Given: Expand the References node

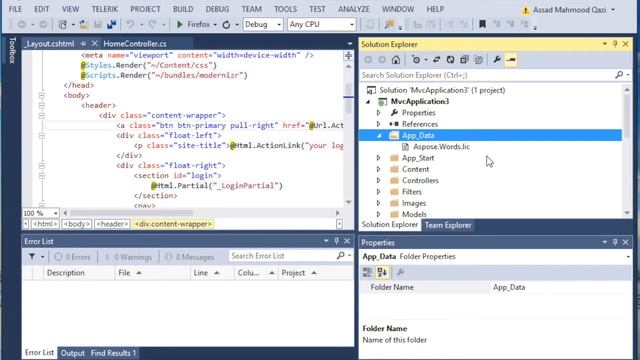Looking at the screenshot, I should (378, 124).
